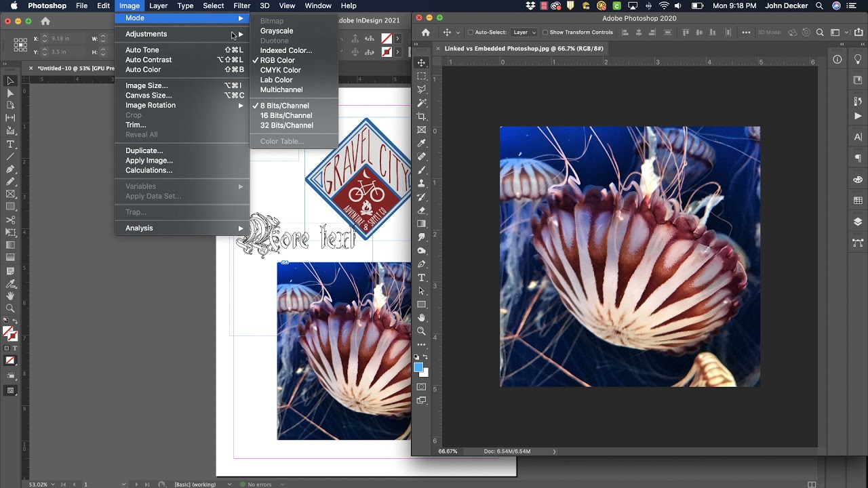Select 16 Bits/Channel option

pyautogui.click(x=286, y=115)
